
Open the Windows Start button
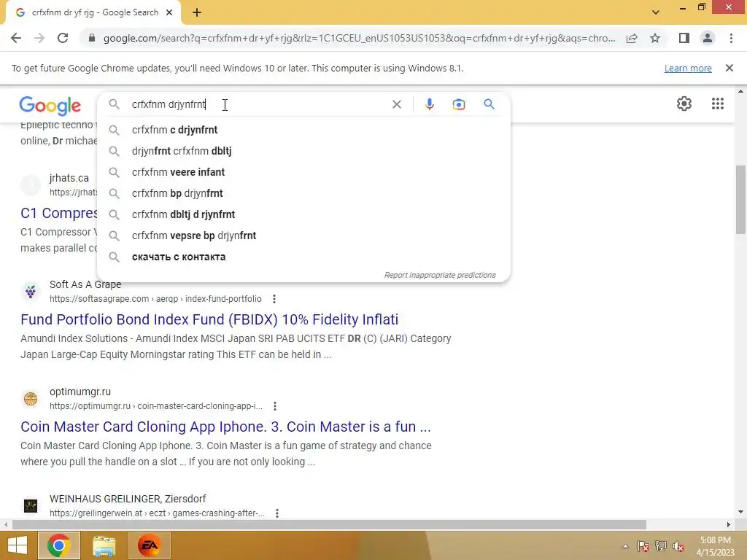(18, 545)
